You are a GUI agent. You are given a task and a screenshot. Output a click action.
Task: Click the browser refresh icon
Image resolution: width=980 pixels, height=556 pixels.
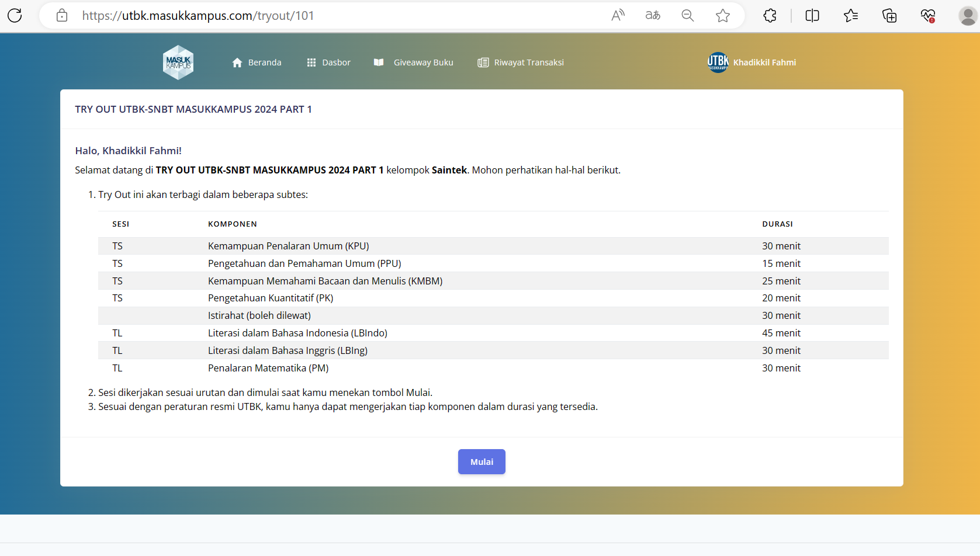tap(15, 16)
